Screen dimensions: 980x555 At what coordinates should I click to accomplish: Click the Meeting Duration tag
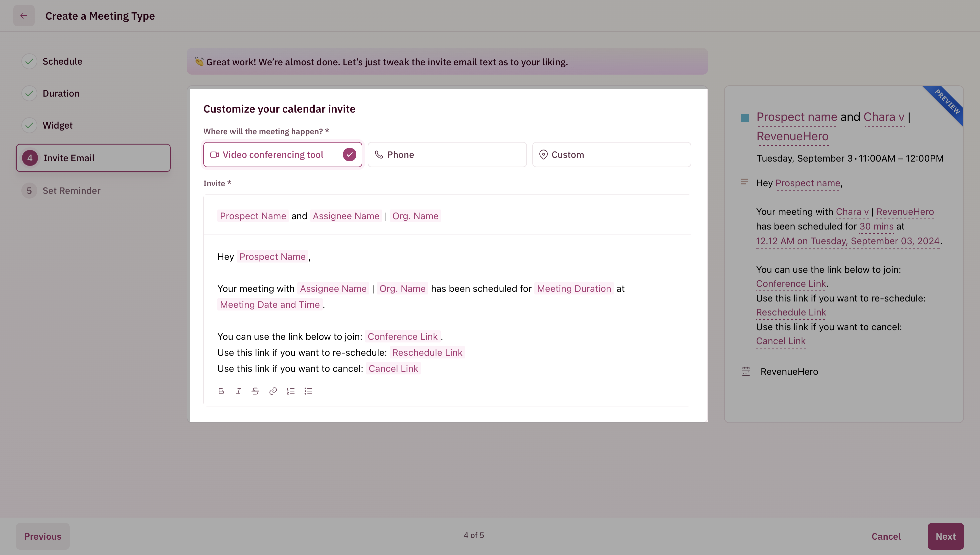point(574,289)
